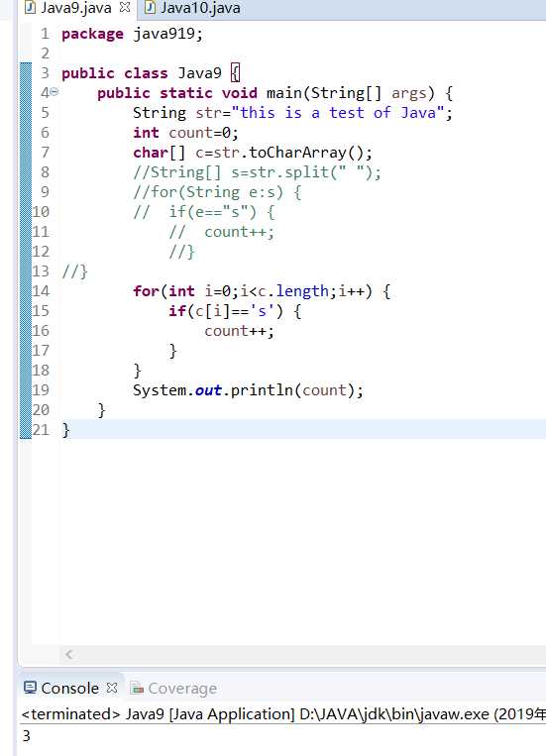Click terminated Java9 launch description
Viewport: 546px width, 756px height.
pyautogui.click(x=283, y=714)
